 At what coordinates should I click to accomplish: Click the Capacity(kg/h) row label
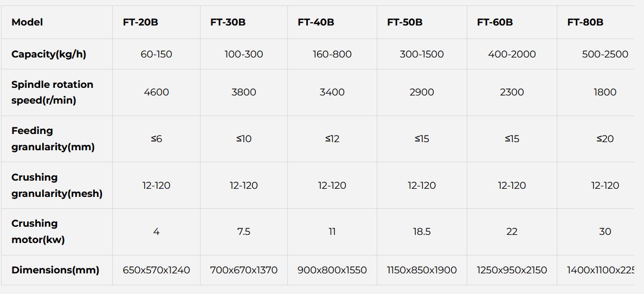tap(49, 54)
